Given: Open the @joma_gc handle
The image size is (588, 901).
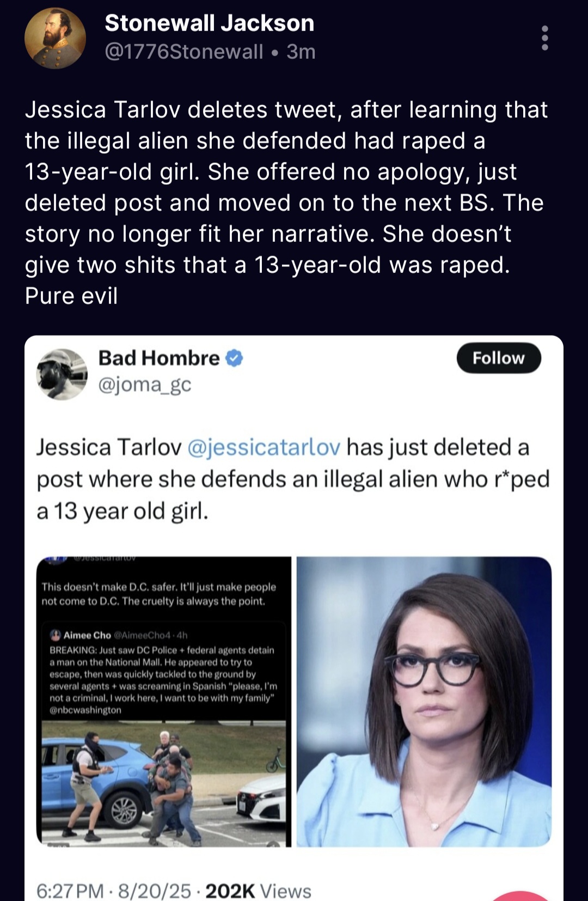Looking at the screenshot, I should coord(145,385).
